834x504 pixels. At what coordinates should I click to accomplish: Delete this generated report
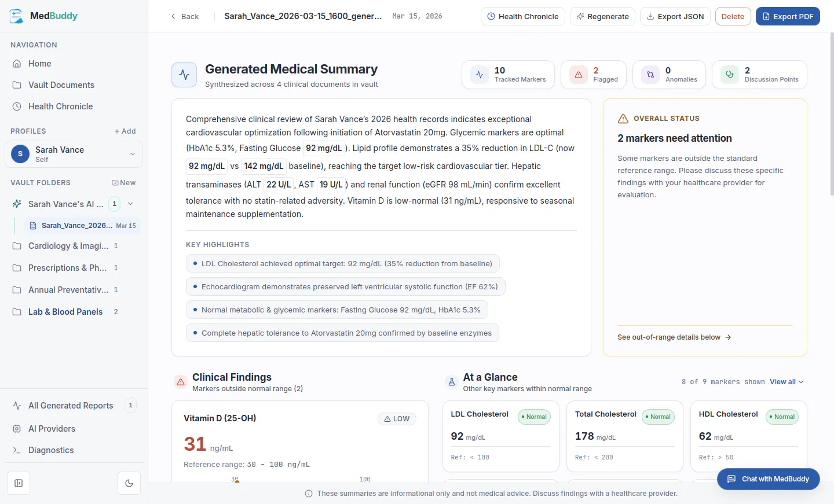pyautogui.click(x=733, y=16)
